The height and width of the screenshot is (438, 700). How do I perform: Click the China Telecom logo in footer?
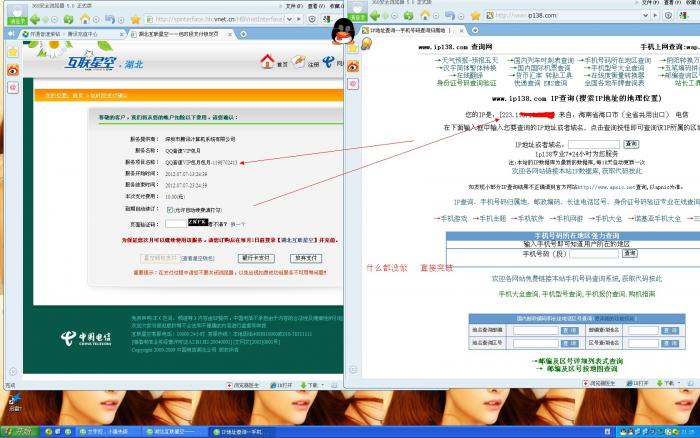pos(86,338)
